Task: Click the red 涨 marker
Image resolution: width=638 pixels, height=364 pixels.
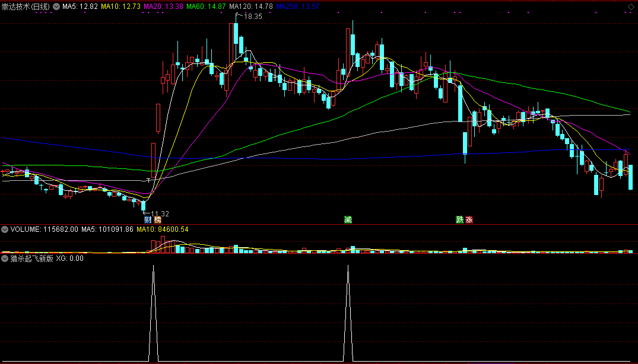Action: point(469,220)
